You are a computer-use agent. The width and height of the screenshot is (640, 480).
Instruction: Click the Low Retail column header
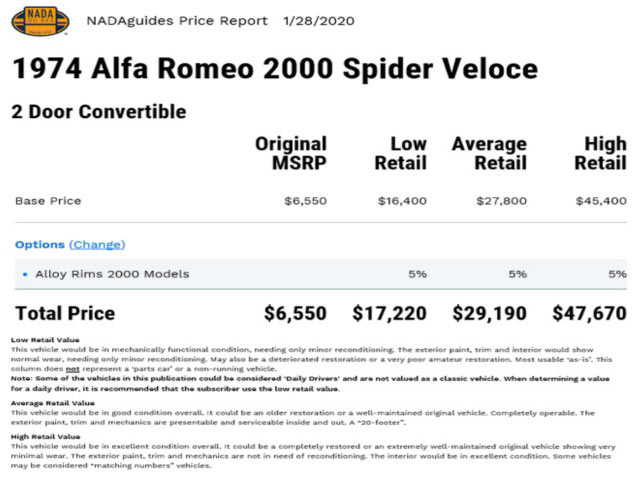[401, 153]
